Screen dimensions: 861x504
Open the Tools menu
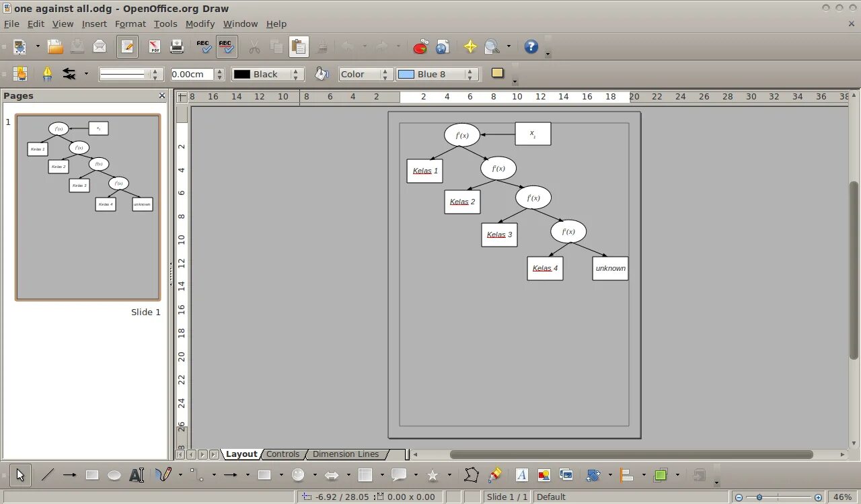pos(165,24)
